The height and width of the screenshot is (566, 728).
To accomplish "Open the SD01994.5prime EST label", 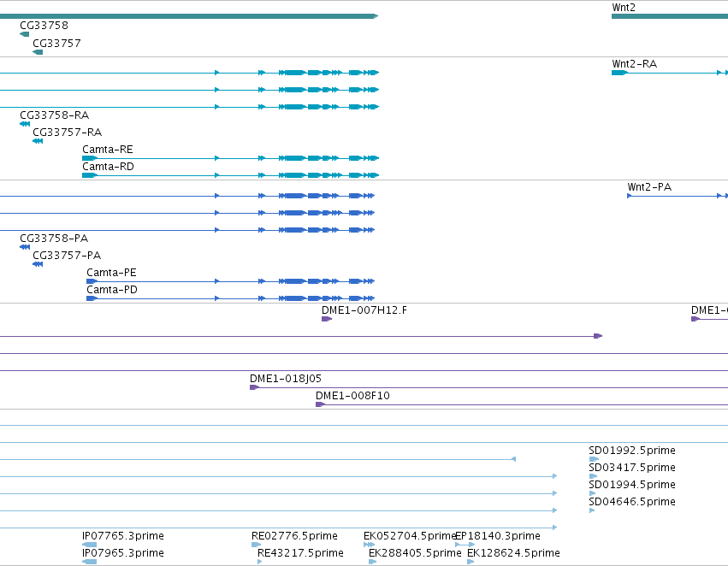I will tap(632, 485).
